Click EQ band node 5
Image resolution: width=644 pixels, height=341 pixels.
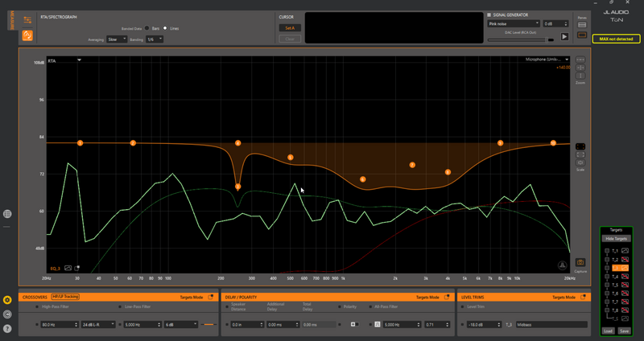pos(291,157)
